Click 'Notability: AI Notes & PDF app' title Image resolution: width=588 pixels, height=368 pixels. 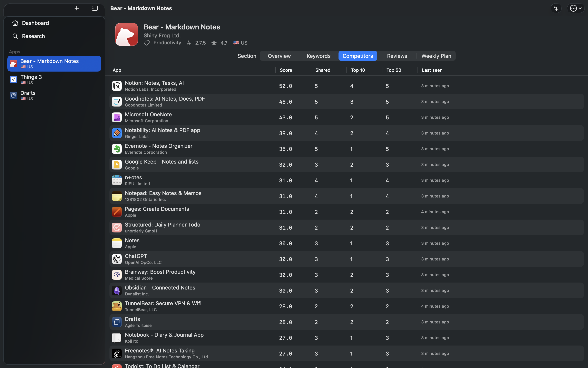pos(162,130)
